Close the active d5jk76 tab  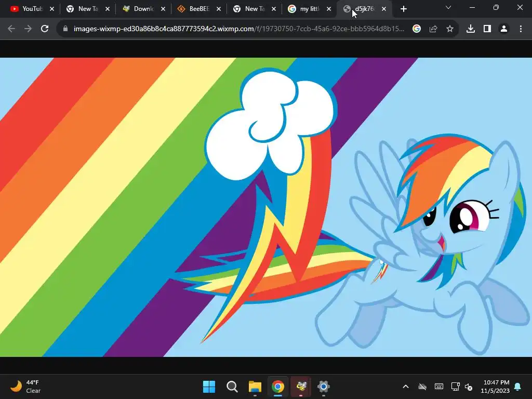coord(384,9)
